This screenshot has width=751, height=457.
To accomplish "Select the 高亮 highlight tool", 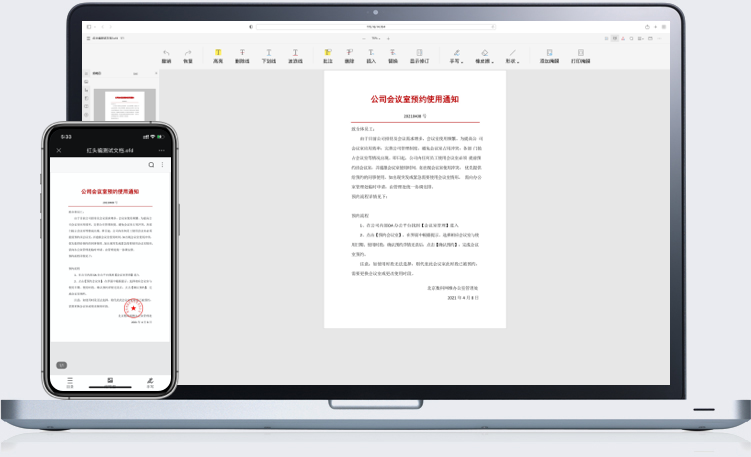I will tap(217, 54).
